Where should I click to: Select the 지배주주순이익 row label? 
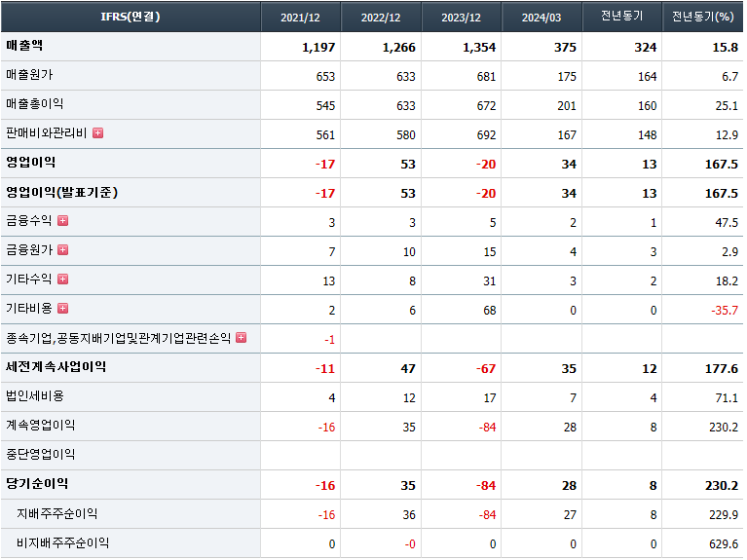tap(57, 513)
